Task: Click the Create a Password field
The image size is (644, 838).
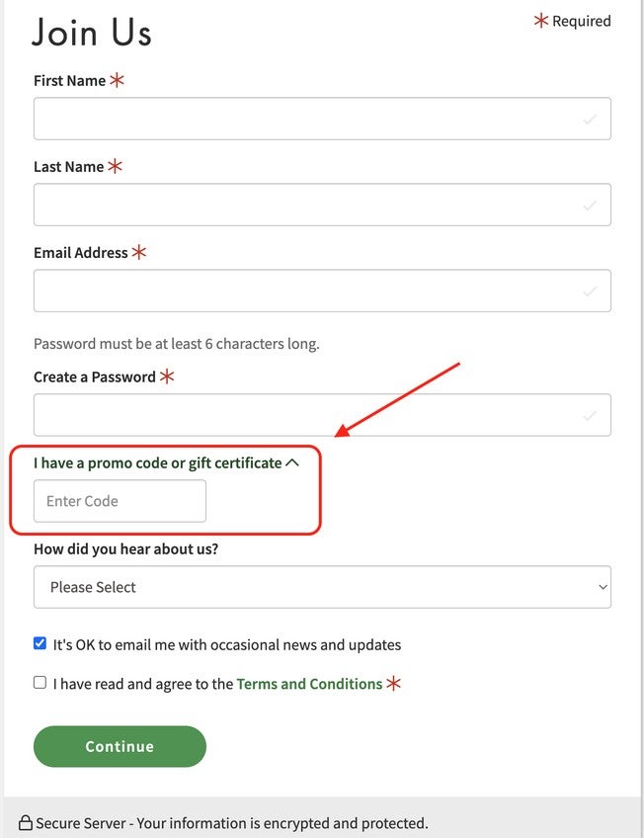Action: pyautogui.click(x=306, y=415)
